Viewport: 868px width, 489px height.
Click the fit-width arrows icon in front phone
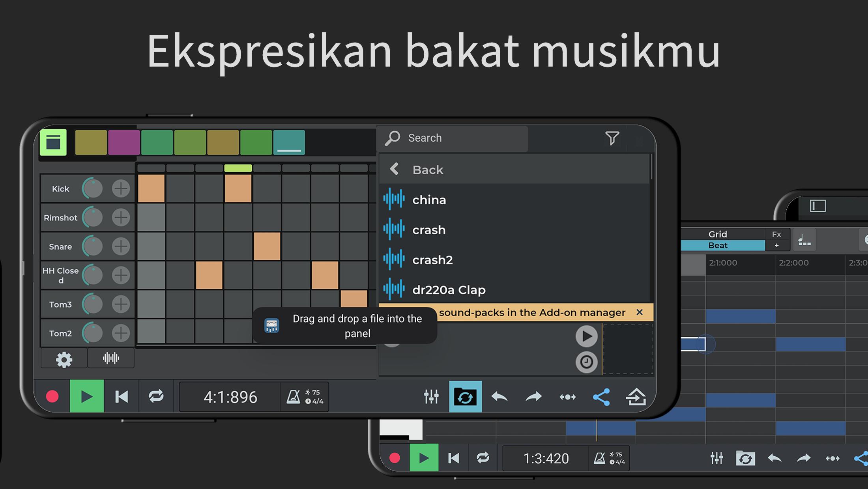567,397
